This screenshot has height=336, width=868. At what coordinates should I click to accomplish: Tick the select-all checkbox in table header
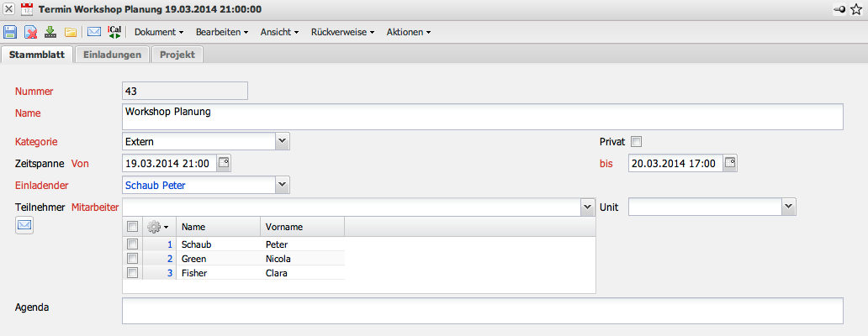coord(132,227)
